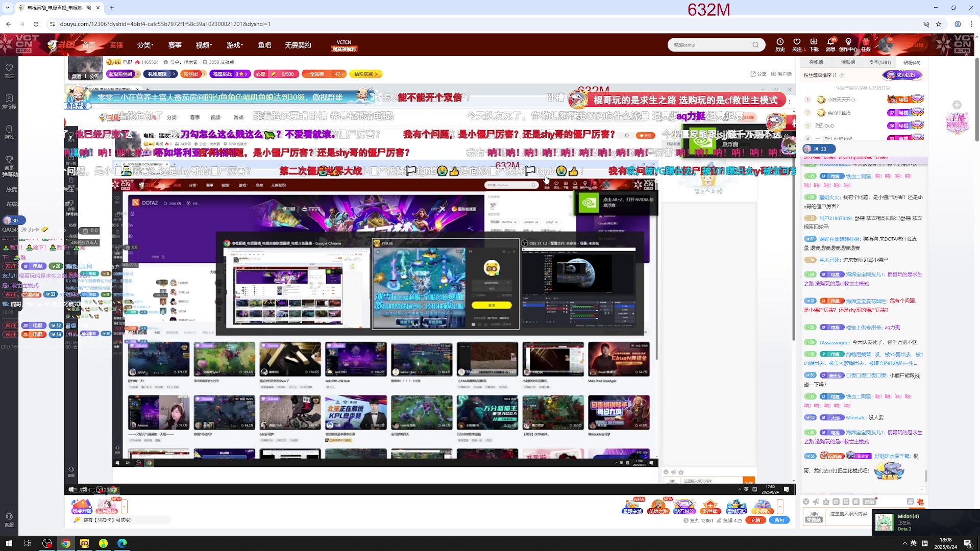
Task: Click the Chrome icon in Windows taskbar
Action: tap(65, 543)
